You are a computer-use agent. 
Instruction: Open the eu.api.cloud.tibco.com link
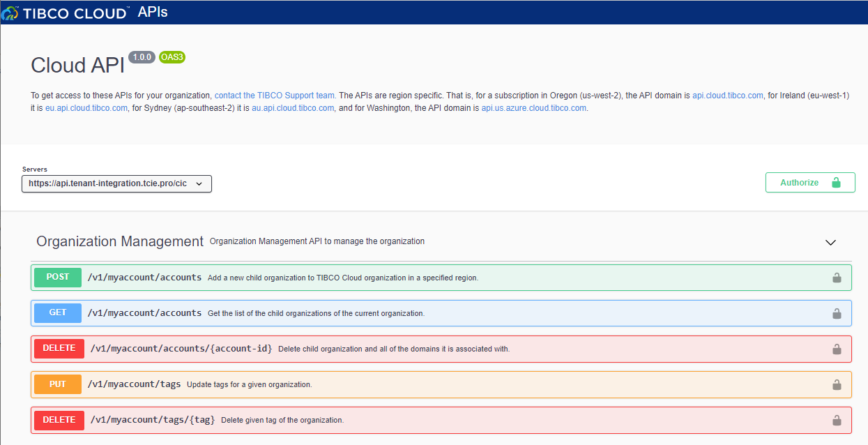[x=86, y=108]
